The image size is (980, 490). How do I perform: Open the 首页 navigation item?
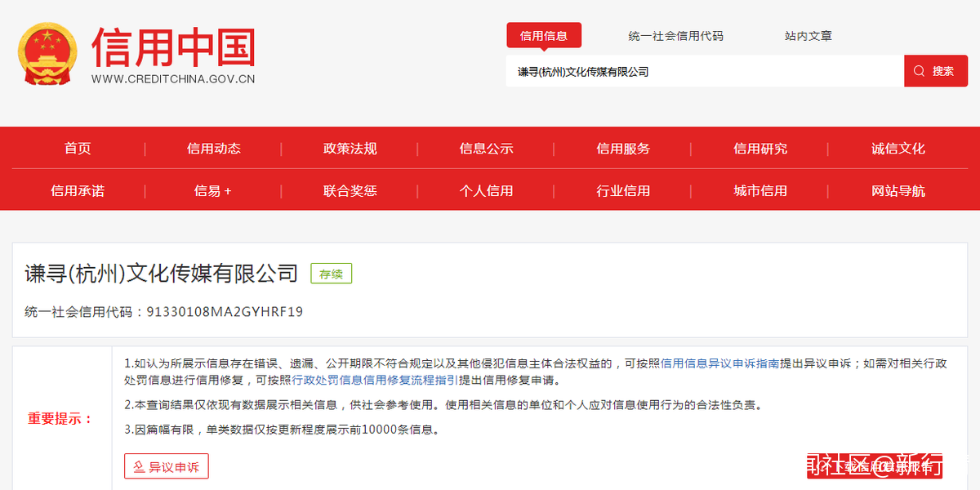tap(78, 149)
